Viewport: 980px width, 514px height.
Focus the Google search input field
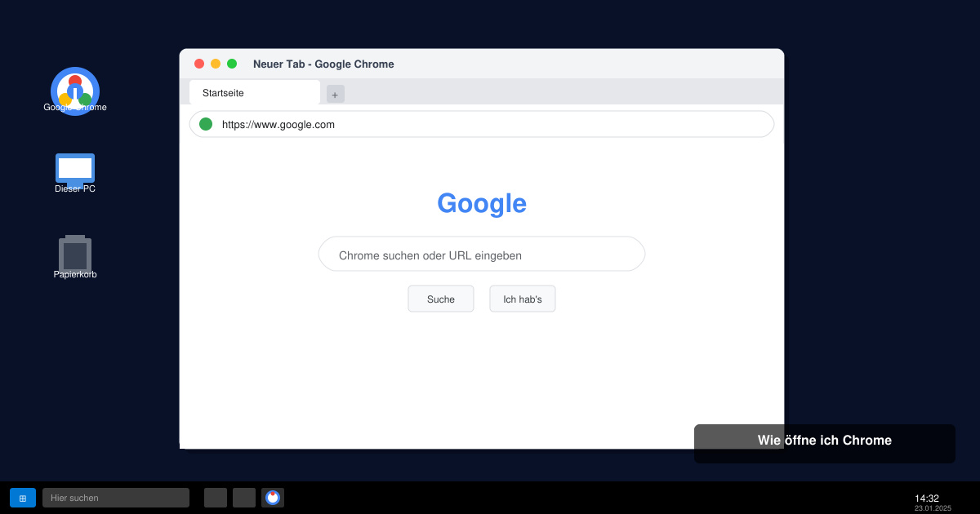(x=482, y=254)
